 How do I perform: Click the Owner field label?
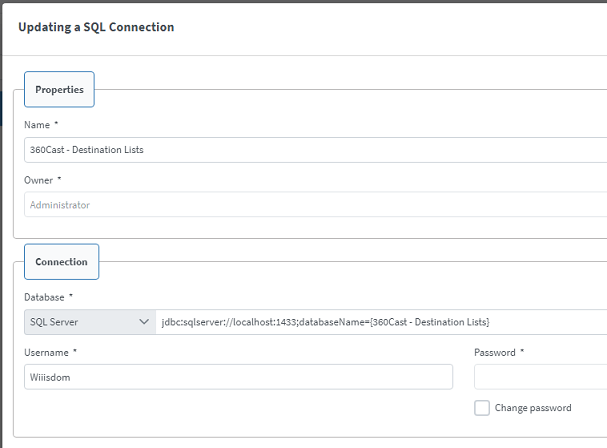[x=38, y=180]
